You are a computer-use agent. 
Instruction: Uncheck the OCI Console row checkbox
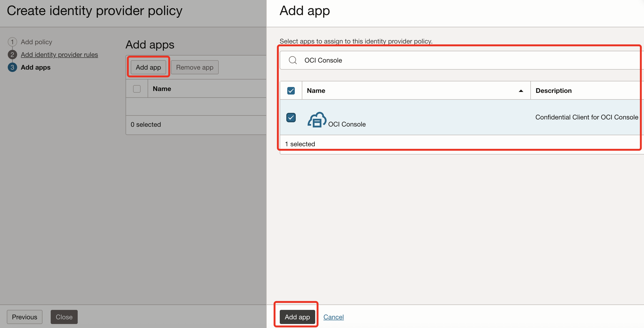pos(291,117)
